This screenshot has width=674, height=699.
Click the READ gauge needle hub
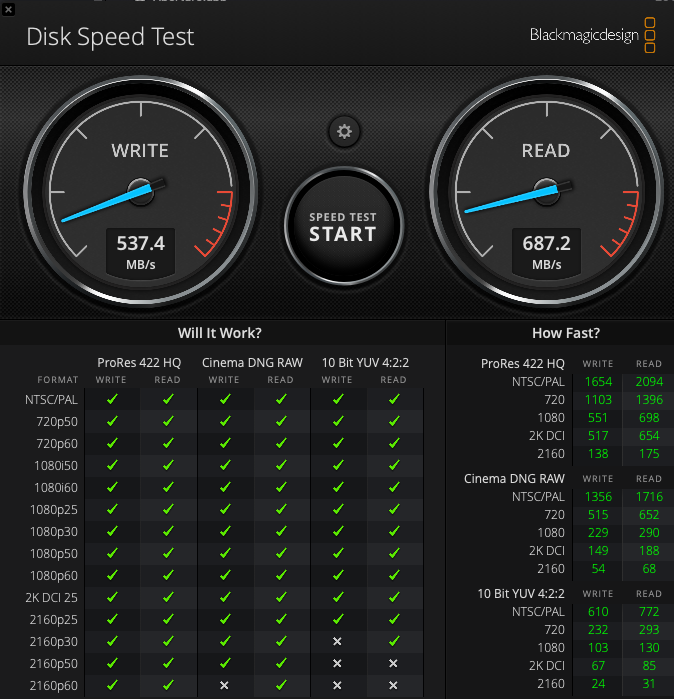point(547,192)
